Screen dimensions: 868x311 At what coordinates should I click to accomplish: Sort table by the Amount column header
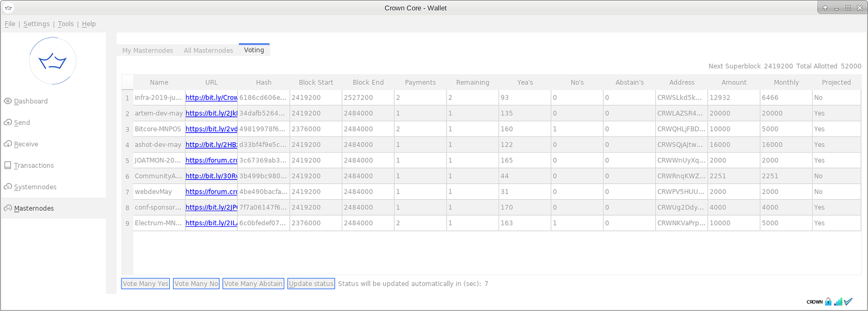point(734,82)
